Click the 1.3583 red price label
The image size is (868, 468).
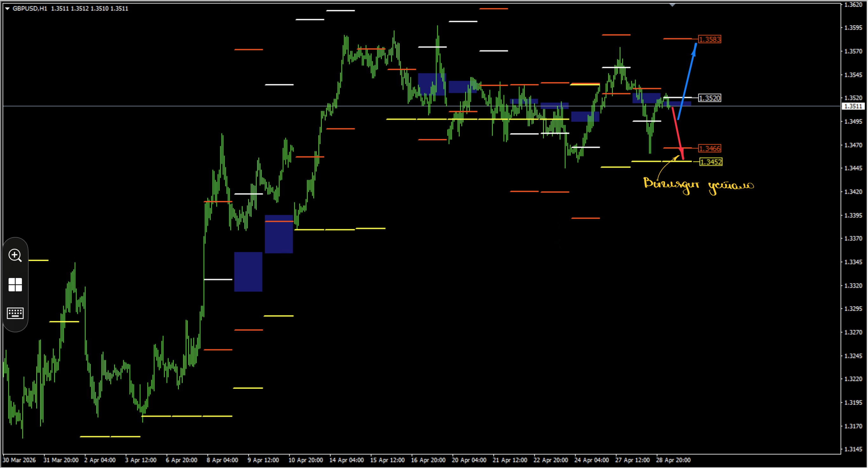pyautogui.click(x=710, y=39)
